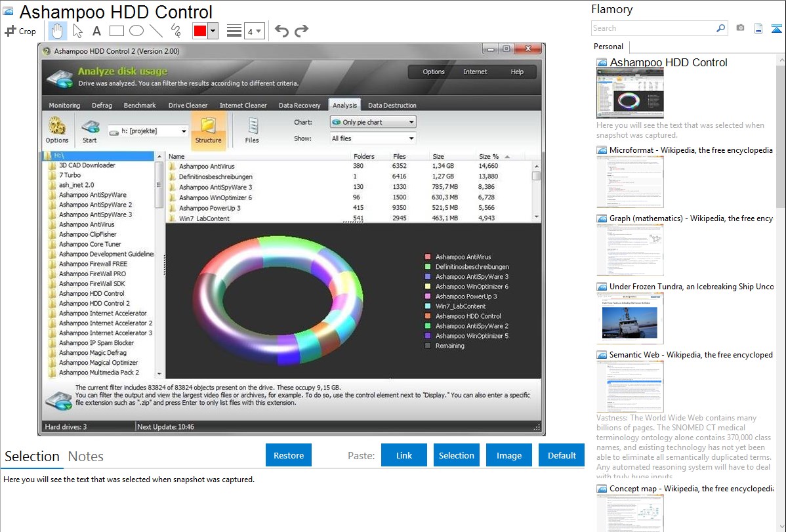The width and height of the screenshot is (786, 532).
Task: Switch to the Selection tab
Action: pos(32,457)
